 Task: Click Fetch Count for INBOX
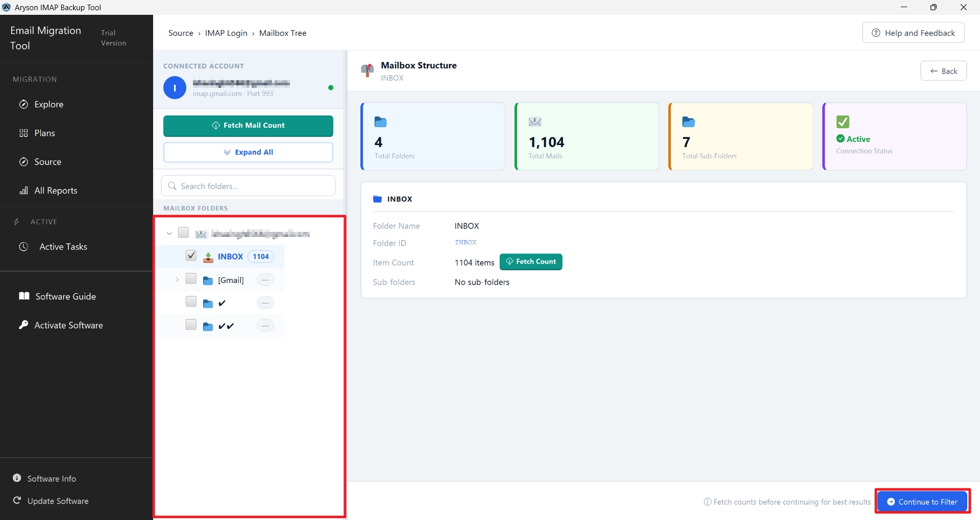click(531, 262)
